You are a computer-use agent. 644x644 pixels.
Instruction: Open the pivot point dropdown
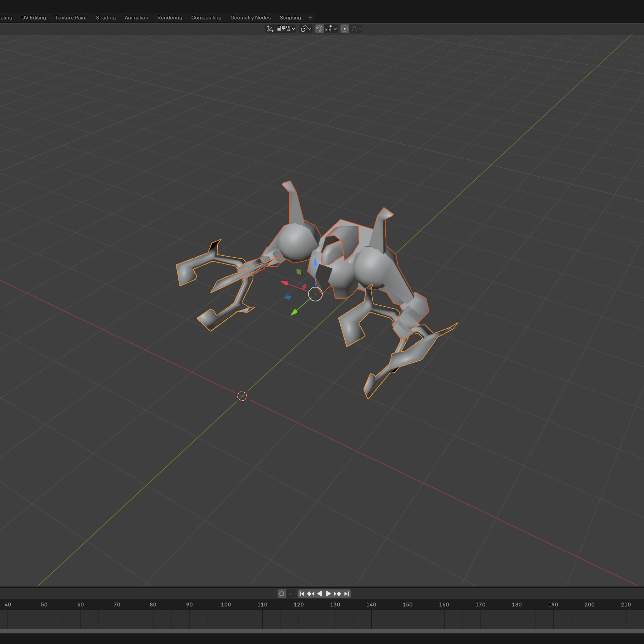point(305,29)
